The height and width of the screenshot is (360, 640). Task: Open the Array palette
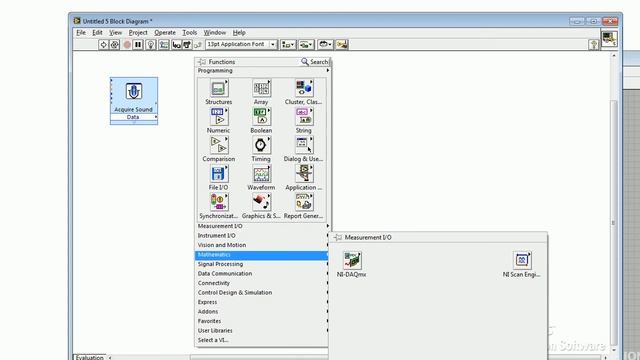(261, 92)
